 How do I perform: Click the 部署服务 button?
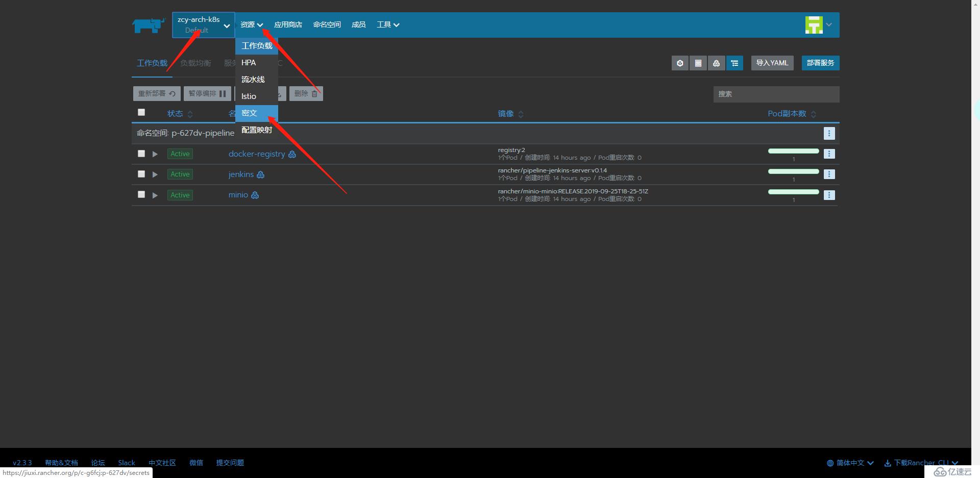point(820,63)
